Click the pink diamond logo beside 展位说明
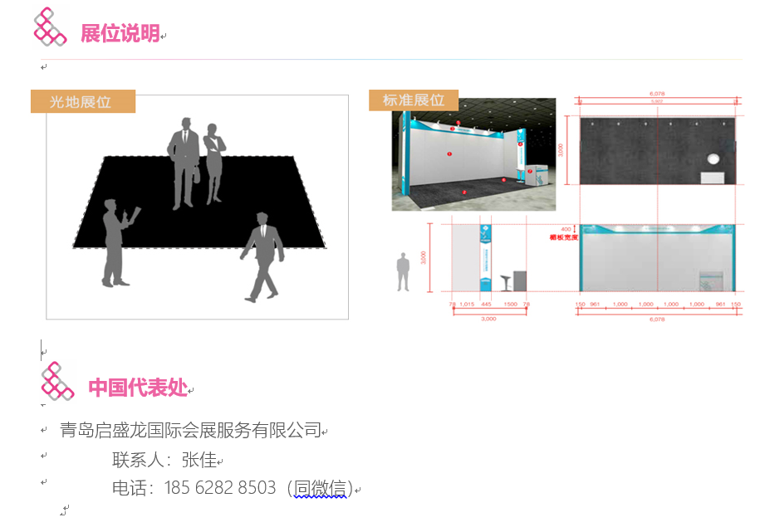Image resolution: width=765 pixels, height=532 pixels. pos(49,27)
